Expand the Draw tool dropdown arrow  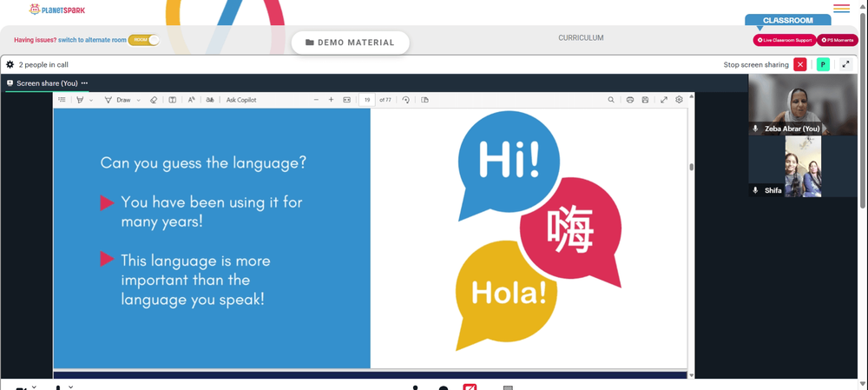[x=138, y=100]
